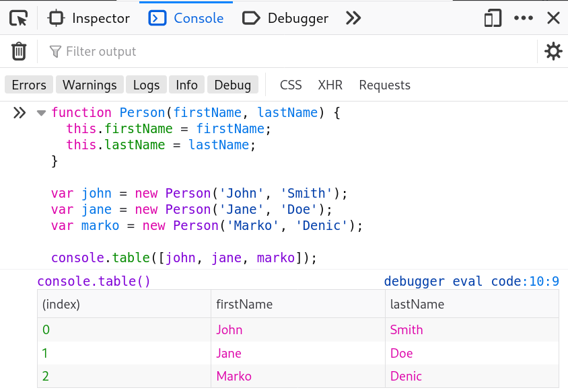This screenshot has height=392, width=568.
Task: Collapse the Person function code block
Action: pos(41,113)
